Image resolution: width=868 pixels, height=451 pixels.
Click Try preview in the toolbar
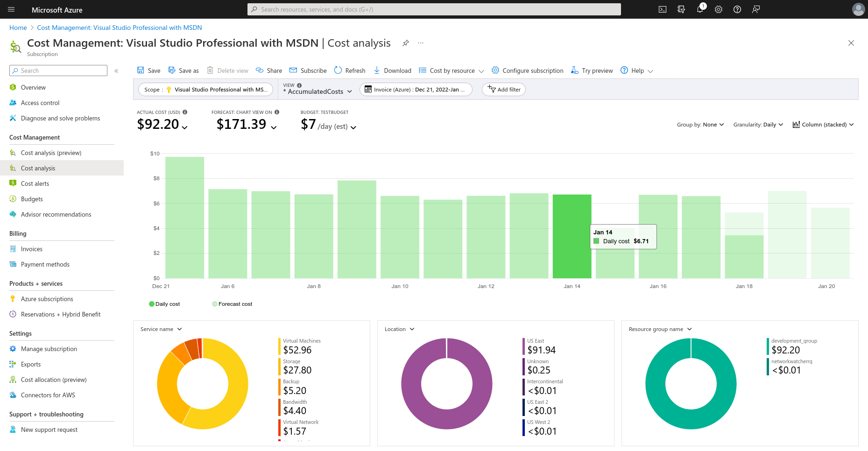(x=592, y=70)
